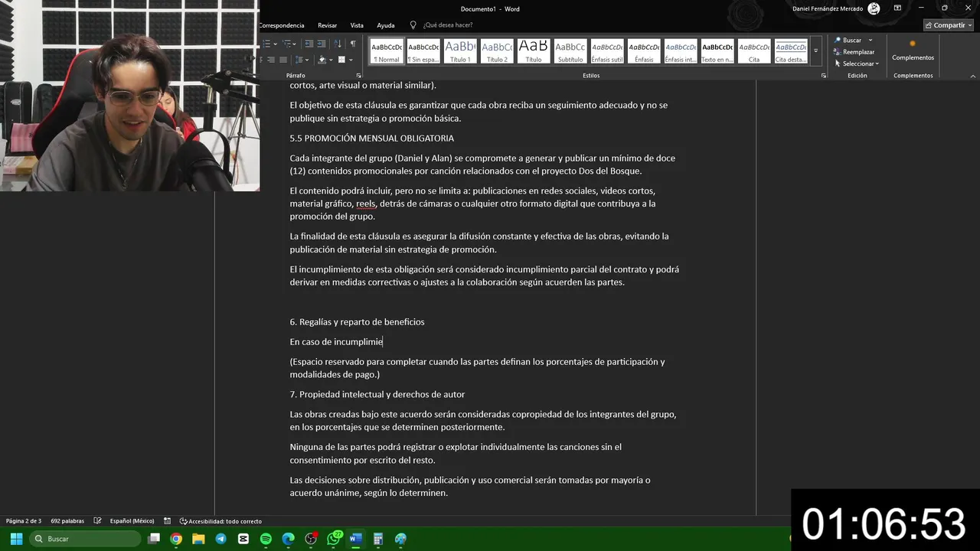Open borders dropdown arrow
Screen dimensions: 980x551
coord(351,60)
